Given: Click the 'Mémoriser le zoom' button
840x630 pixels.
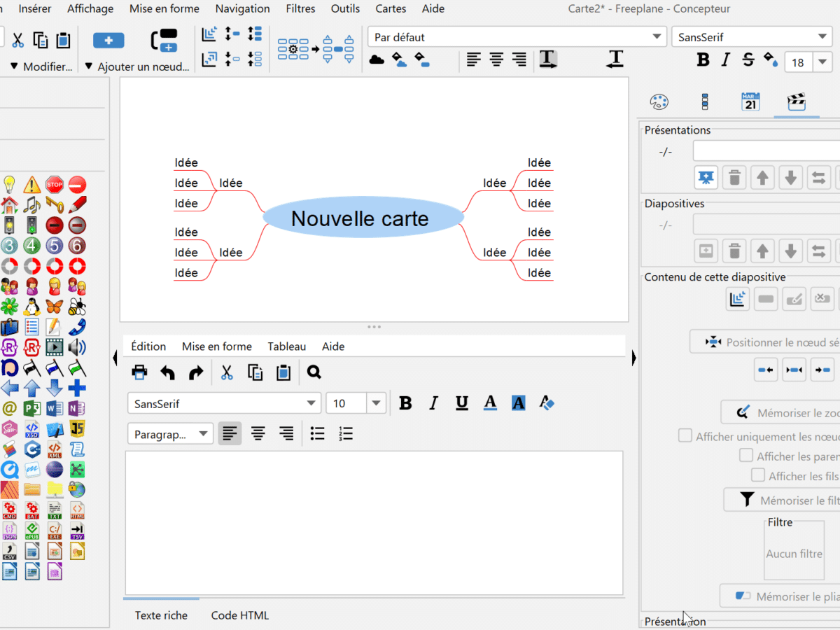Looking at the screenshot, I should (x=780, y=413).
